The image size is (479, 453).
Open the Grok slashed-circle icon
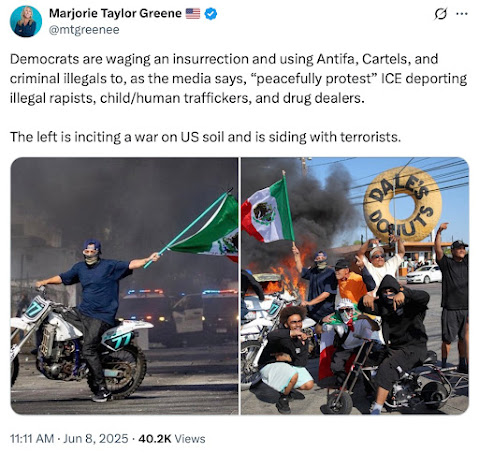[441, 14]
